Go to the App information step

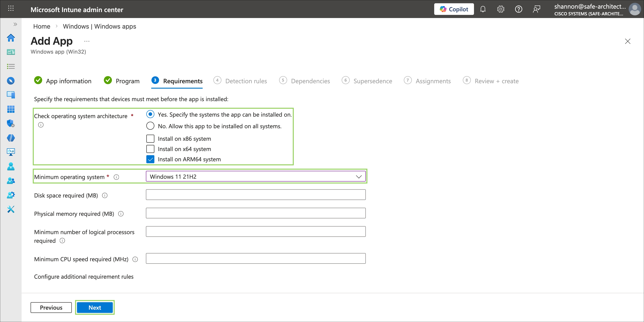pyautogui.click(x=63, y=81)
